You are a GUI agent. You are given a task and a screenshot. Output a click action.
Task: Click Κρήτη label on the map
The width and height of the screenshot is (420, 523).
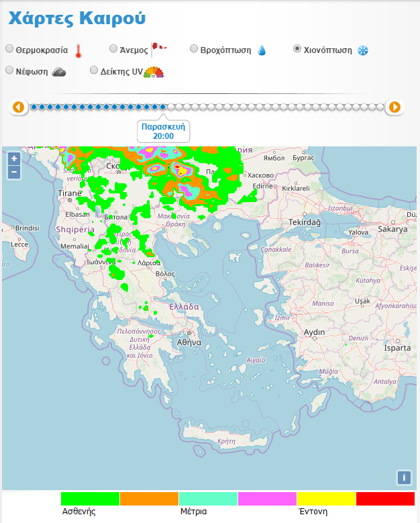point(226,441)
